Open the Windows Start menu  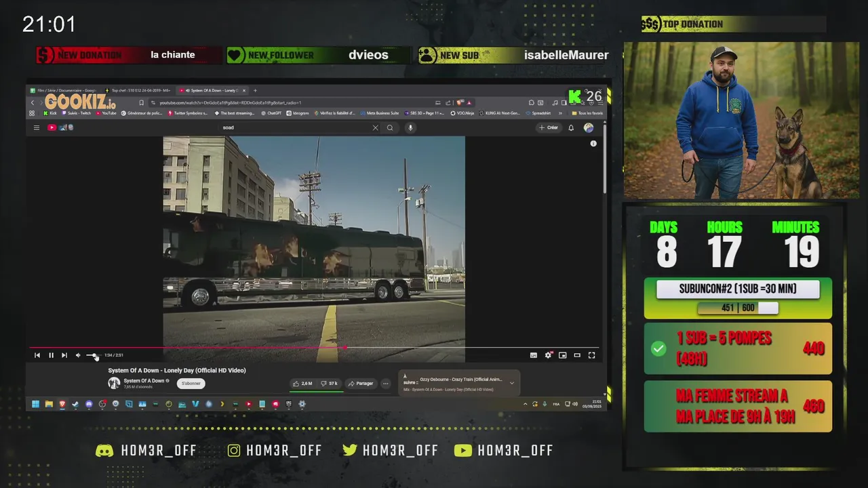35,404
